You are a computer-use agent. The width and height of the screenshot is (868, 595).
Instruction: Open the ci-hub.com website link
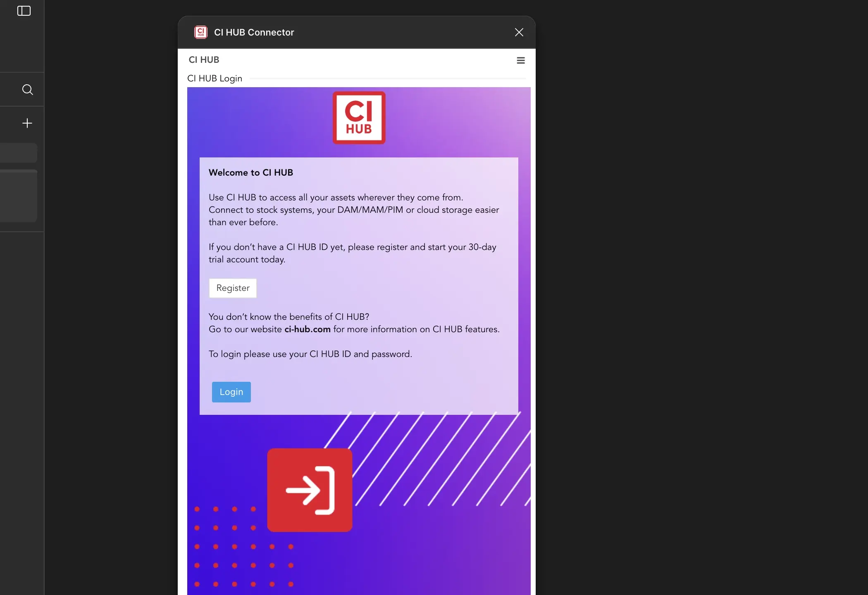308,329
